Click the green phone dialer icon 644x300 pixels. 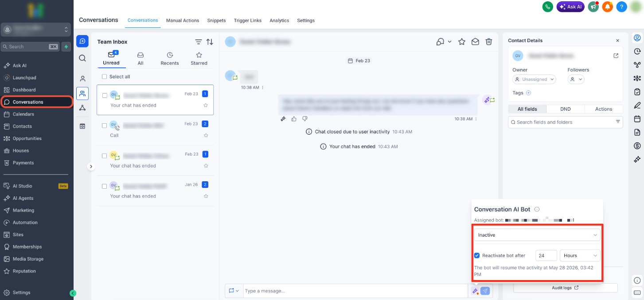pyautogui.click(x=548, y=7)
